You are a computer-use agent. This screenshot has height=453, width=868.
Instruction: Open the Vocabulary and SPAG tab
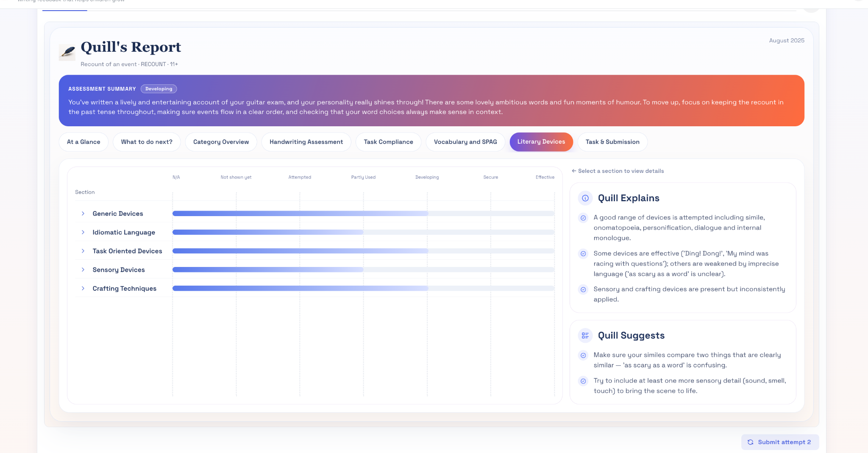pos(465,142)
